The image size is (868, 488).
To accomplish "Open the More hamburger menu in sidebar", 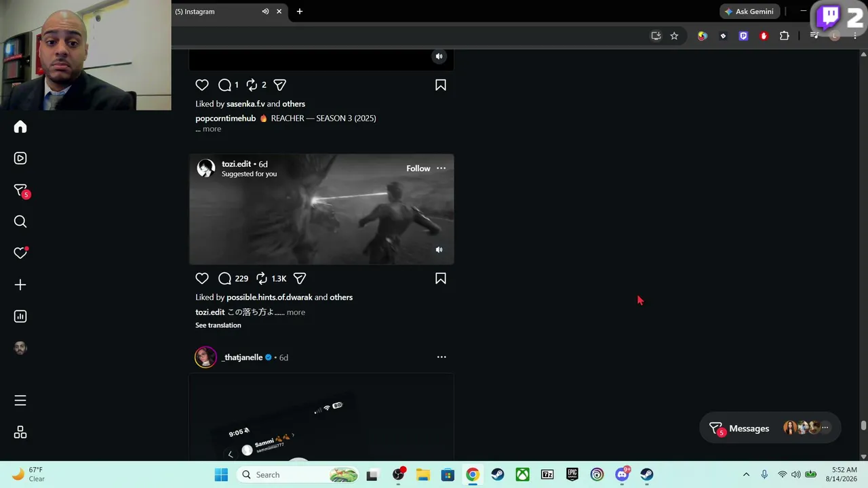I will (20, 401).
